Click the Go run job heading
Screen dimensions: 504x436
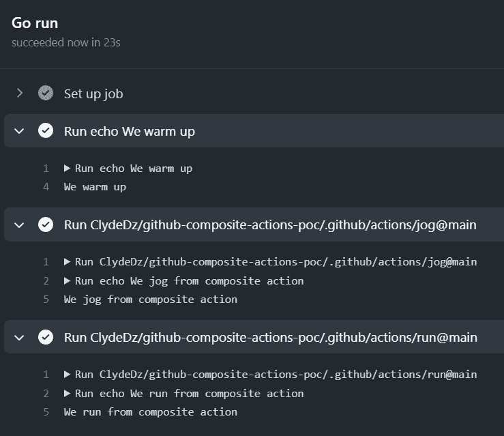tap(35, 23)
